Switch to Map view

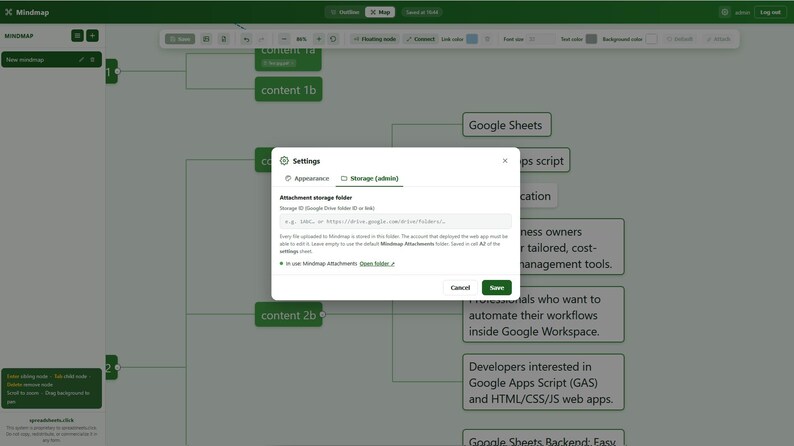click(x=380, y=12)
